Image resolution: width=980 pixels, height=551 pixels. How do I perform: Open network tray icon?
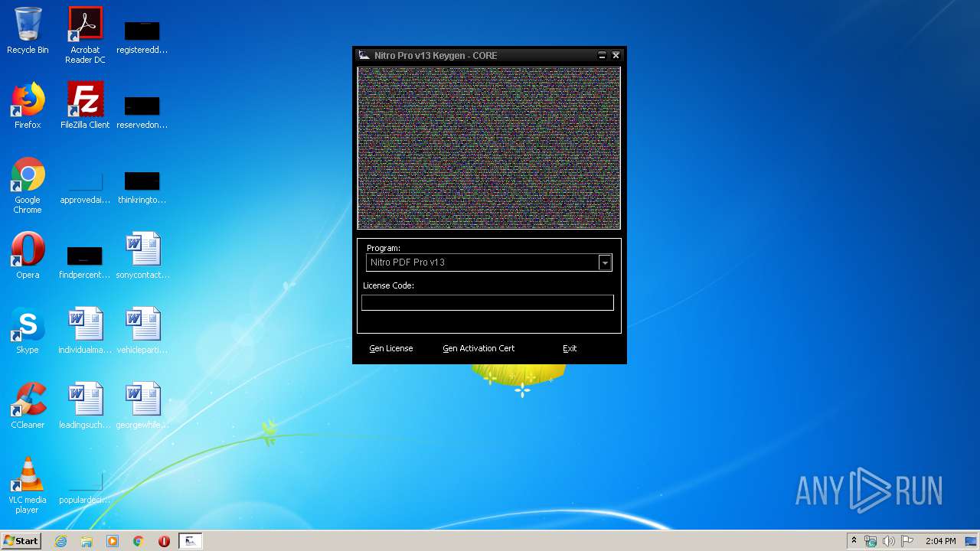coord(871,541)
